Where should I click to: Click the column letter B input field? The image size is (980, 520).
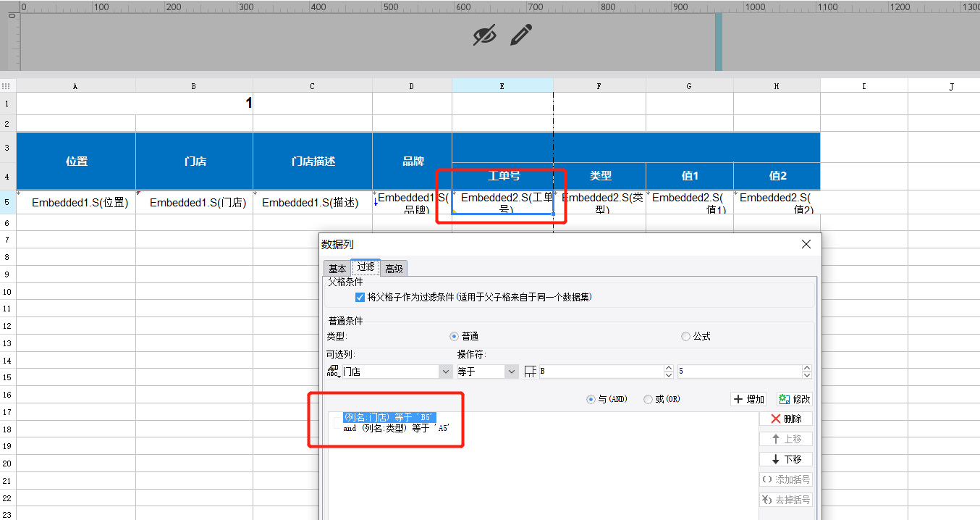pyautogui.click(x=601, y=372)
